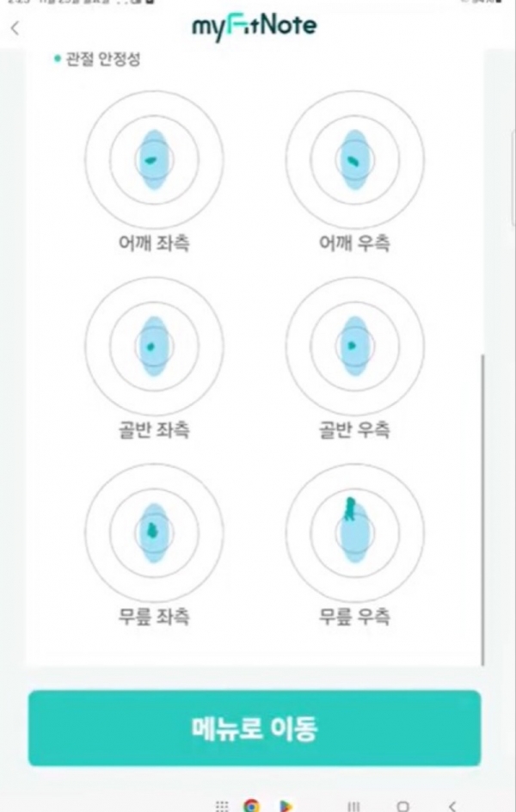516x812 pixels.
Task: Tap the 메뉴로 이동 button
Action: click(x=257, y=728)
